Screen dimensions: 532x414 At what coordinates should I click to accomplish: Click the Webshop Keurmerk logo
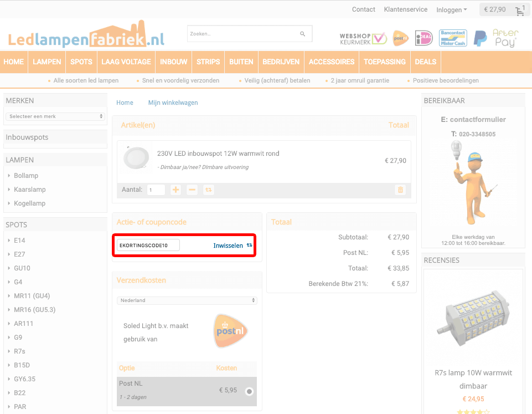[x=363, y=39]
